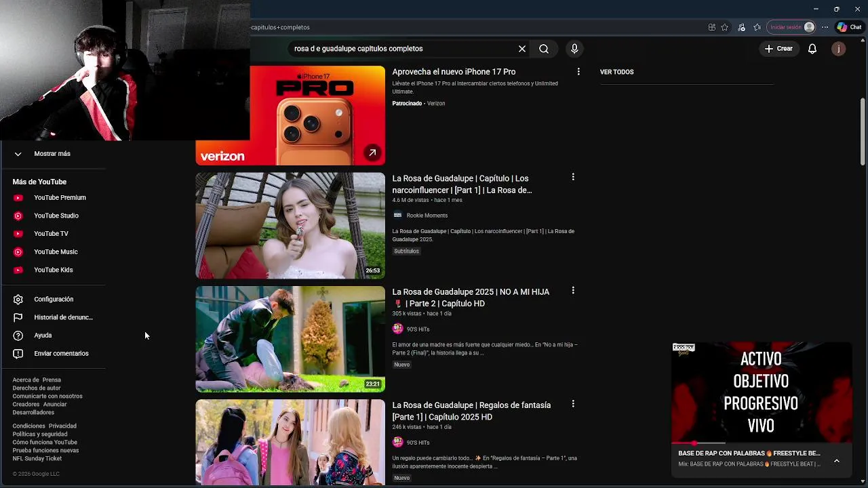
Task: Click 90'S HITs avatar under NO A MI HIJA
Action: pos(397,329)
